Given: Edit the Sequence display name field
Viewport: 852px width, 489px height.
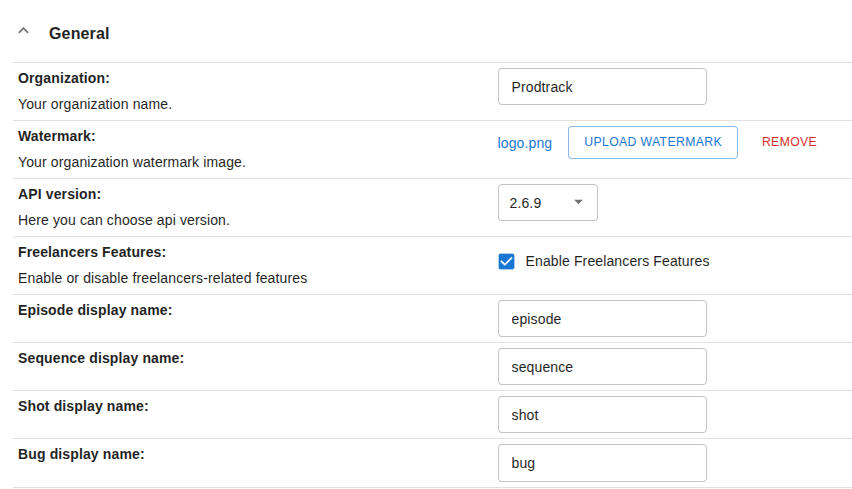Looking at the screenshot, I should (602, 367).
